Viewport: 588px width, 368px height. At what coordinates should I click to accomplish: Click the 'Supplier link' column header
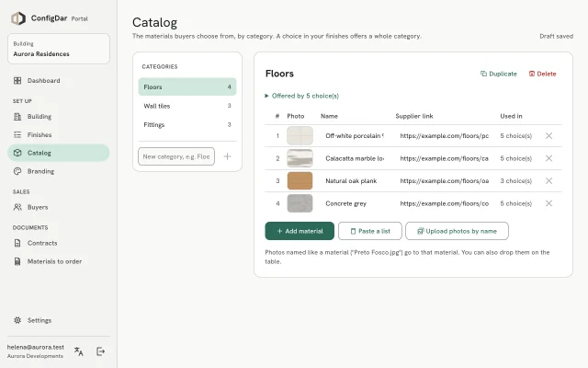tap(414, 116)
